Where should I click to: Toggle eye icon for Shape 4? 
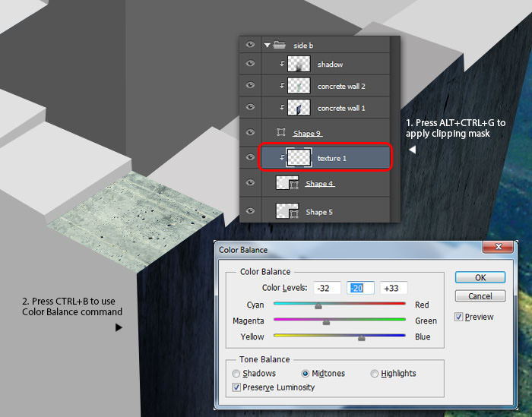[250, 183]
